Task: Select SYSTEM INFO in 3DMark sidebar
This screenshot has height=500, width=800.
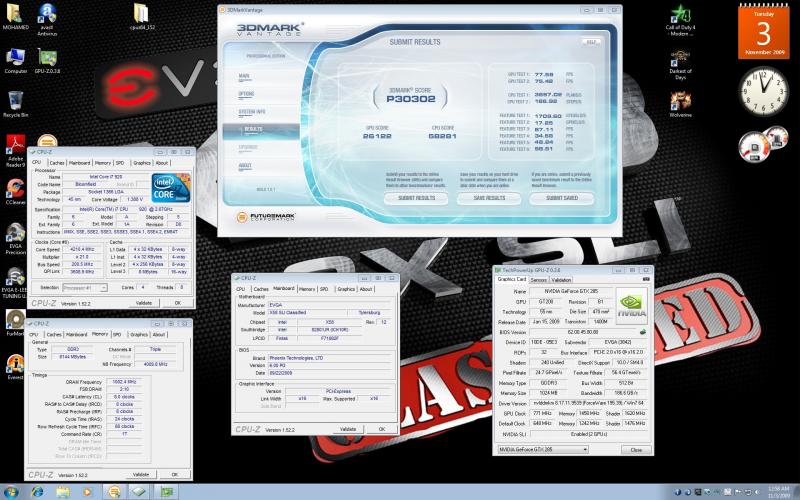Action: coord(252,112)
